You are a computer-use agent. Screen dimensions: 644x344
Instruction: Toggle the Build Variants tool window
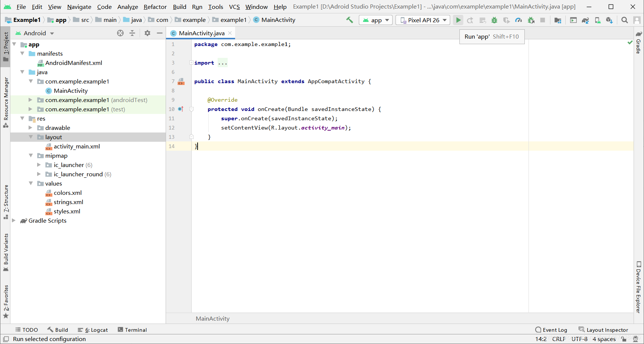pos(6,252)
